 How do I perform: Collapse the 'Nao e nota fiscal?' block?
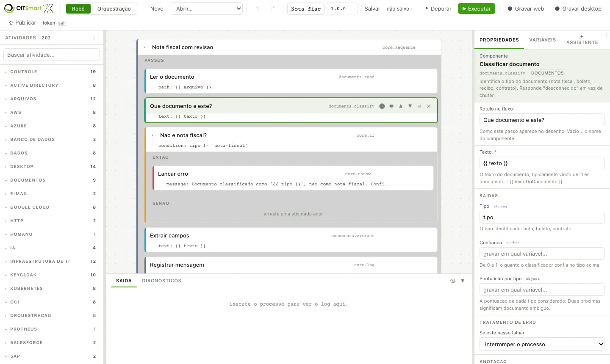coord(152,135)
